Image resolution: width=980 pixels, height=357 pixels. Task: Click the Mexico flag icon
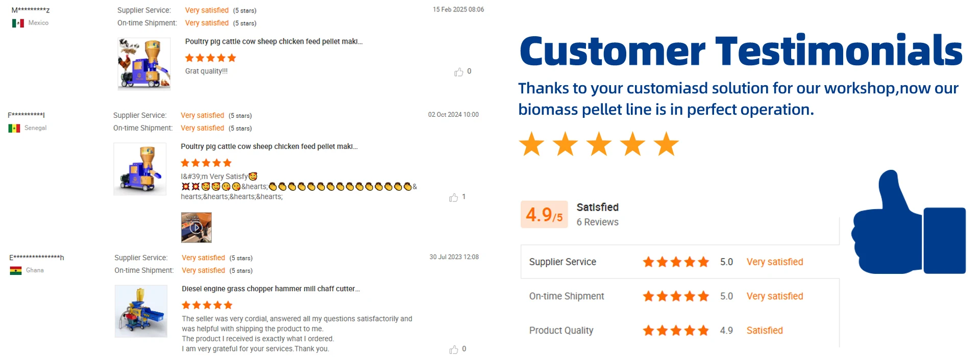point(18,23)
